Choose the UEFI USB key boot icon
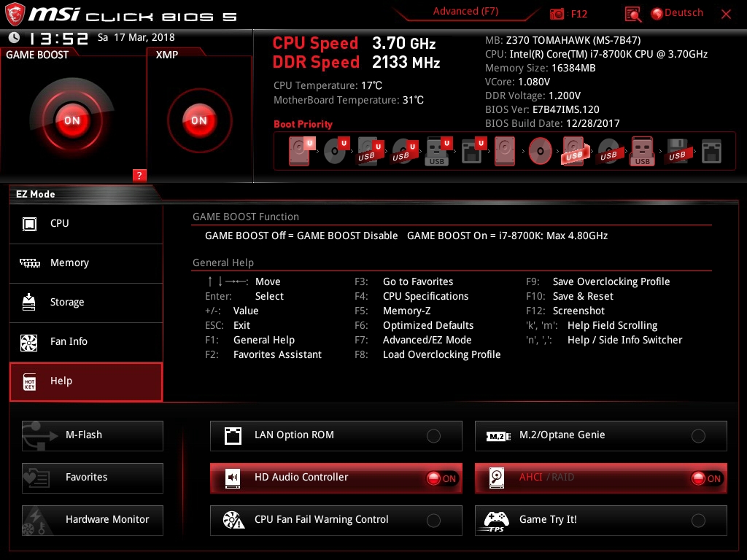This screenshot has height=560, width=747. (x=438, y=151)
